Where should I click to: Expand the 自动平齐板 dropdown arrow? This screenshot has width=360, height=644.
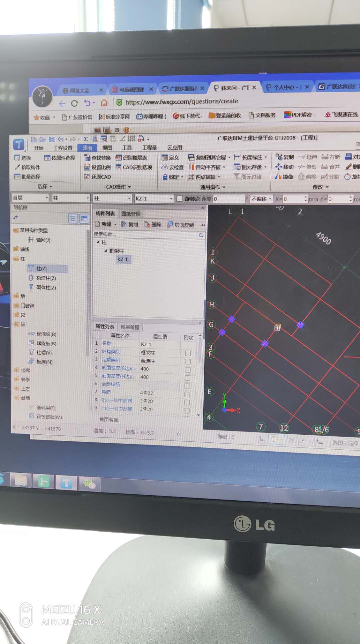[224, 167]
